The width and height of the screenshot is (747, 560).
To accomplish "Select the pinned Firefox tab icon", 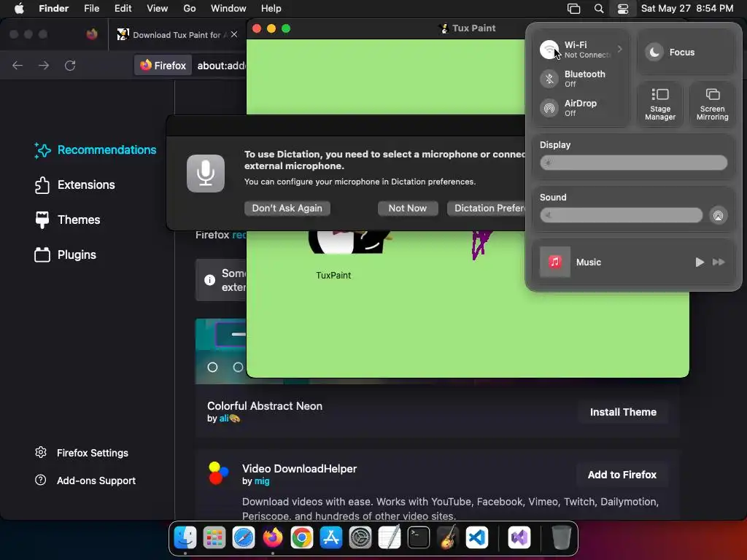I will tap(92, 34).
